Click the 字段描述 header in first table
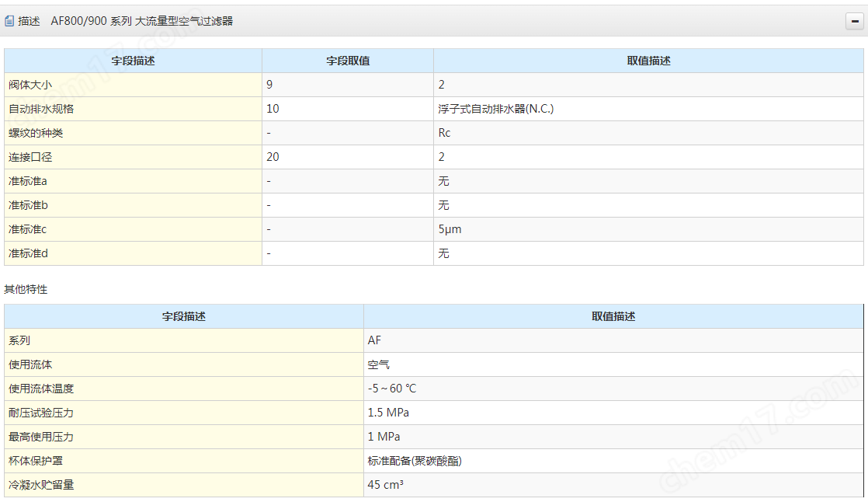868x502 pixels. coord(133,61)
